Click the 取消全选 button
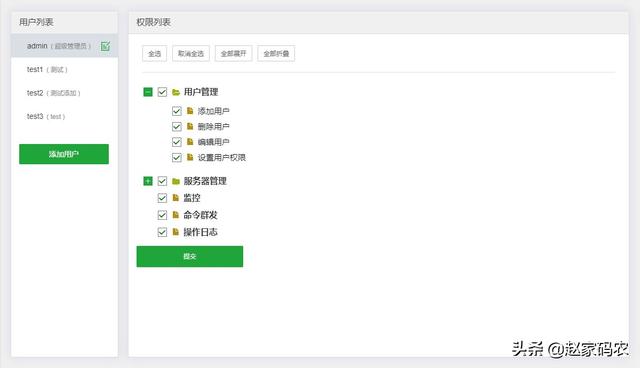Screen dimensions: 640x368 click(x=191, y=53)
